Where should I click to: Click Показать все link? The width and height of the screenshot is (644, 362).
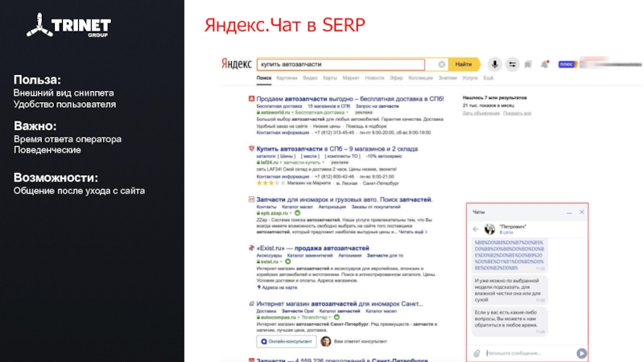click(517, 113)
